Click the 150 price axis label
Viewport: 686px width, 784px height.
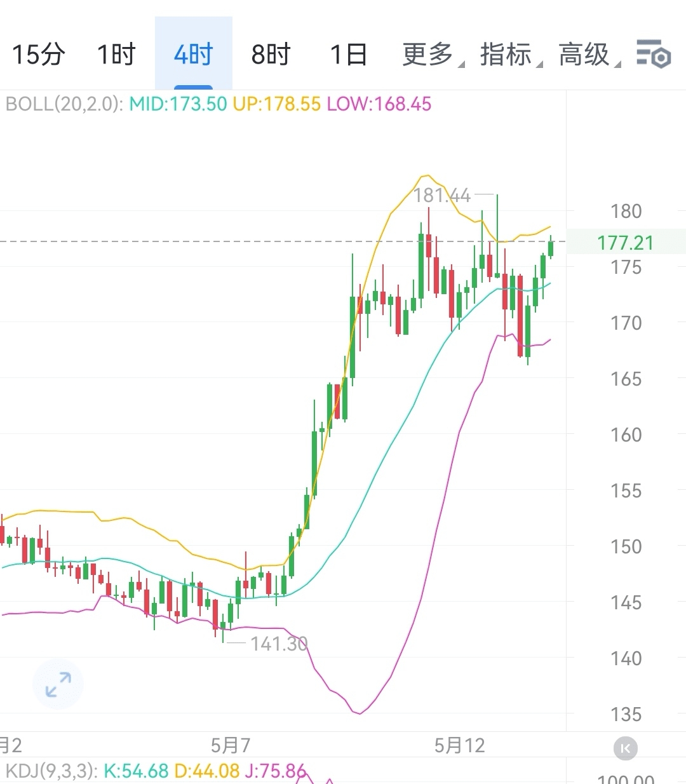pos(626,546)
